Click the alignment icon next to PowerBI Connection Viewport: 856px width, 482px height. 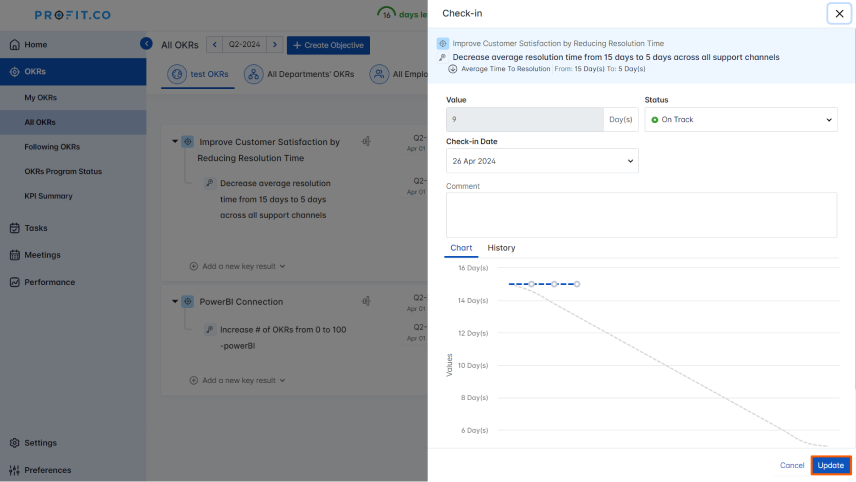366,301
